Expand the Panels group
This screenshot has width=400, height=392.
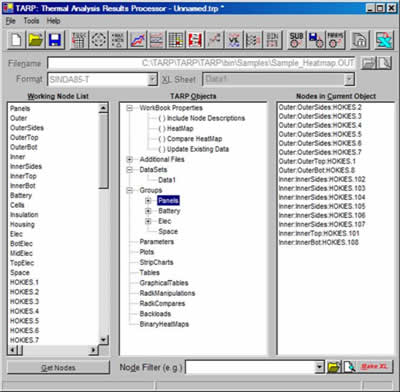148,201
